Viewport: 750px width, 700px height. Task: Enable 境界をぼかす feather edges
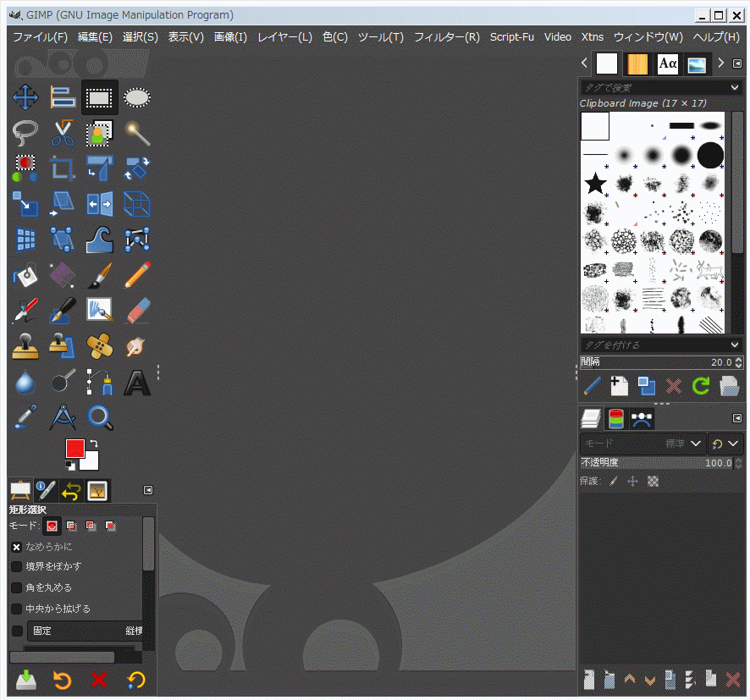tap(17, 566)
